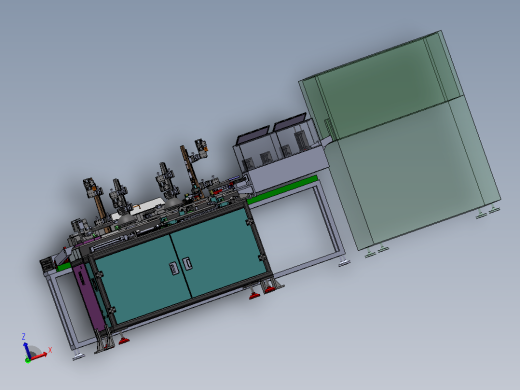Click the left teal door's handle
Screen dimensions: 520x390
click(x=174, y=268)
